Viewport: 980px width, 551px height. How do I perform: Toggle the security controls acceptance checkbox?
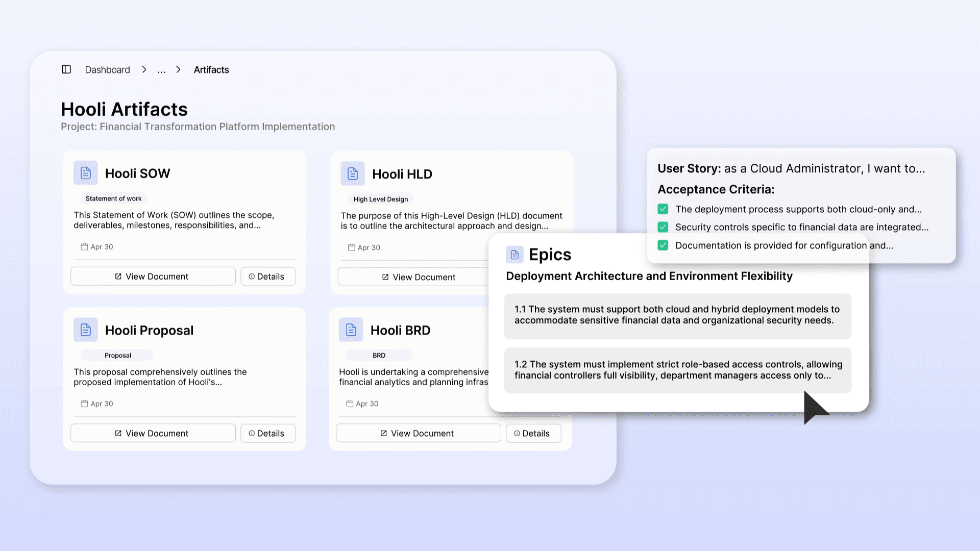pyautogui.click(x=663, y=227)
